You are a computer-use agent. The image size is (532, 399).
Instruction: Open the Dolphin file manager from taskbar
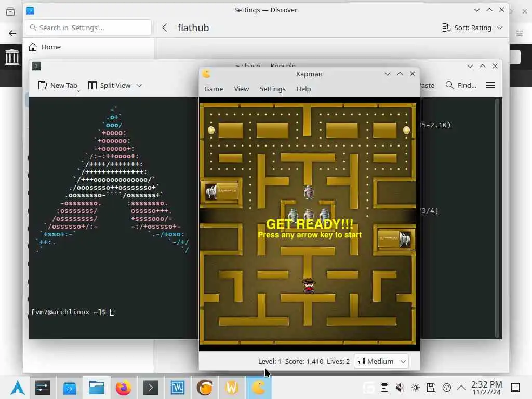click(x=97, y=388)
